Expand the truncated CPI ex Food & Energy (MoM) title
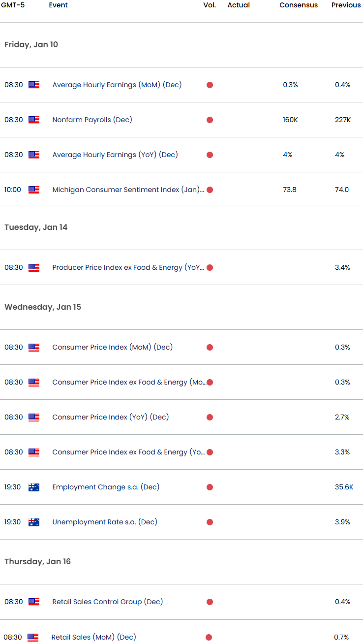The height and width of the screenshot is (644, 363). [130, 382]
